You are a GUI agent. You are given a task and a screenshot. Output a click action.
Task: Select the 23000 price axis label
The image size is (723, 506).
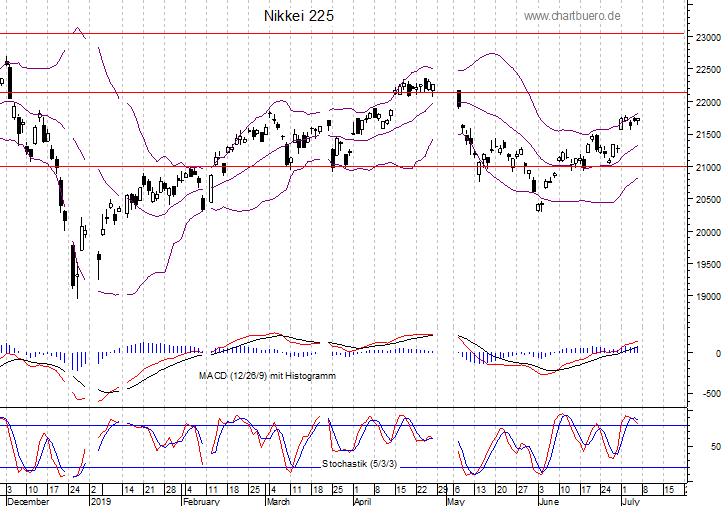[x=708, y=37]
